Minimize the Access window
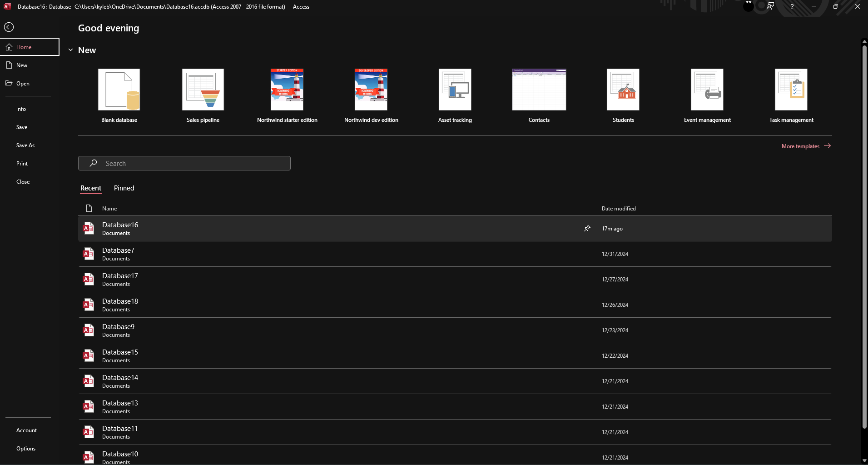 coord(813,6)
